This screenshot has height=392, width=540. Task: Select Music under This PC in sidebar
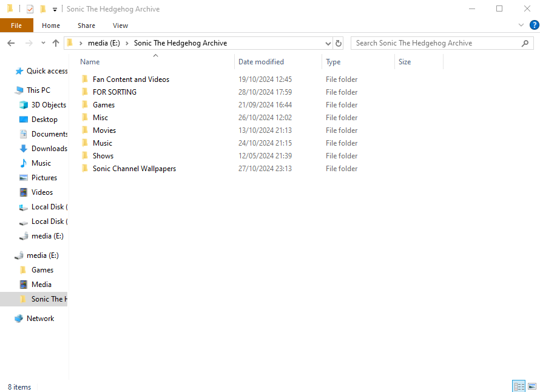[x=41, y=163]
